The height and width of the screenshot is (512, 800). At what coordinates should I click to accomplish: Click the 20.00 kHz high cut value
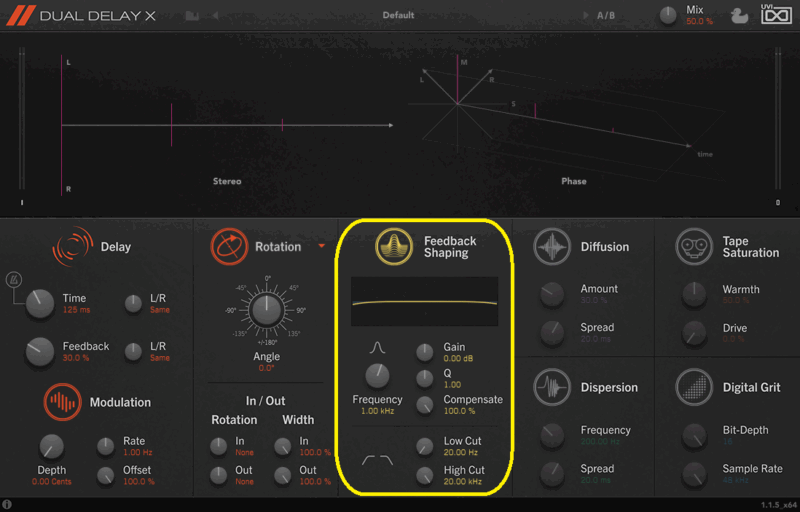[463, 481]
